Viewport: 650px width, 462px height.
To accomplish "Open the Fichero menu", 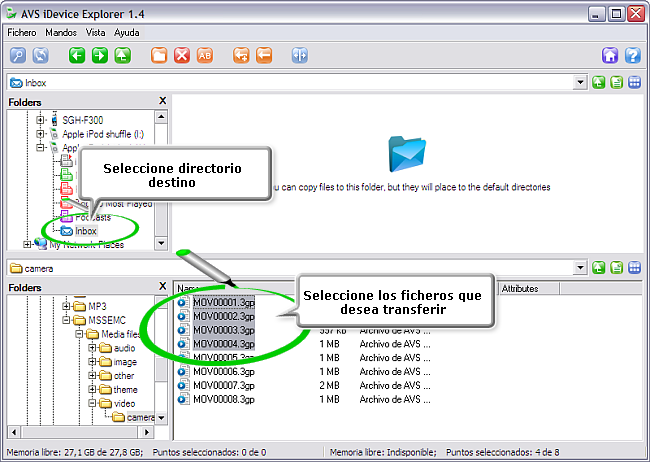I will [22, 32].
